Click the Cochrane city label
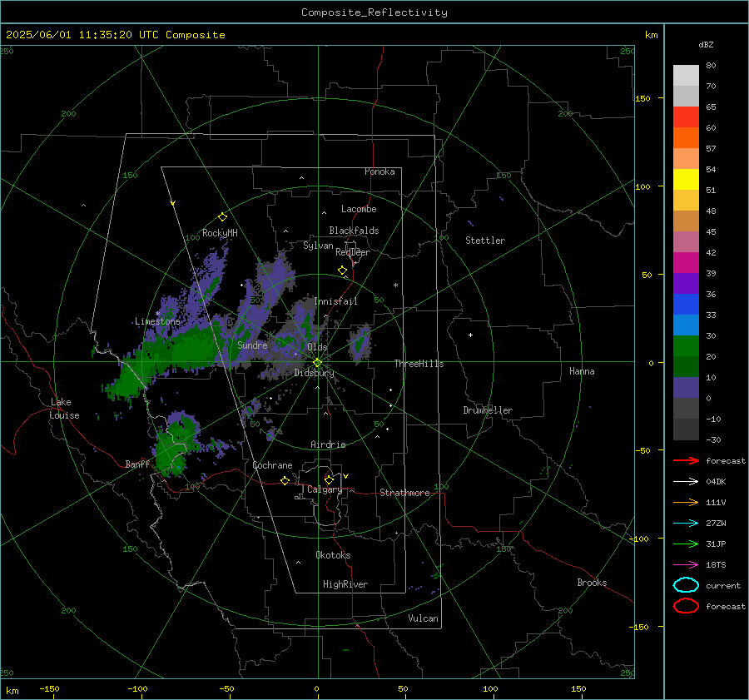 (272, 465)
